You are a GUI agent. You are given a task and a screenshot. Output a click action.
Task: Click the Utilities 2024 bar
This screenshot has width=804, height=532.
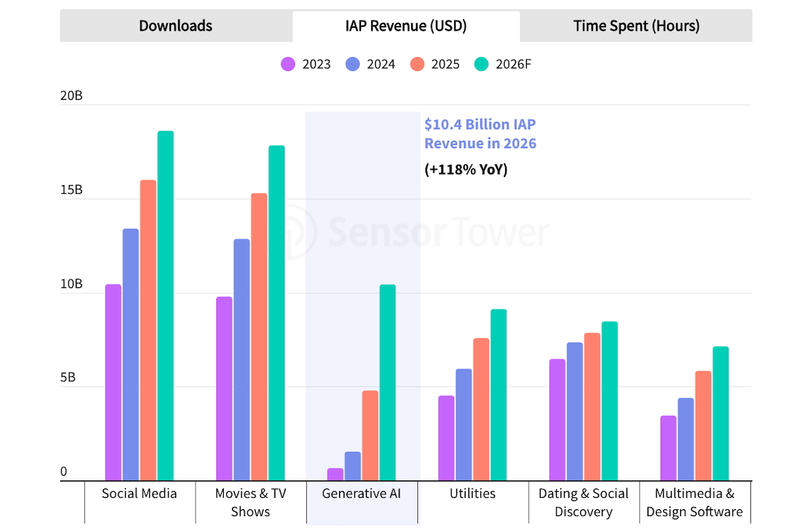click(464, 424)
